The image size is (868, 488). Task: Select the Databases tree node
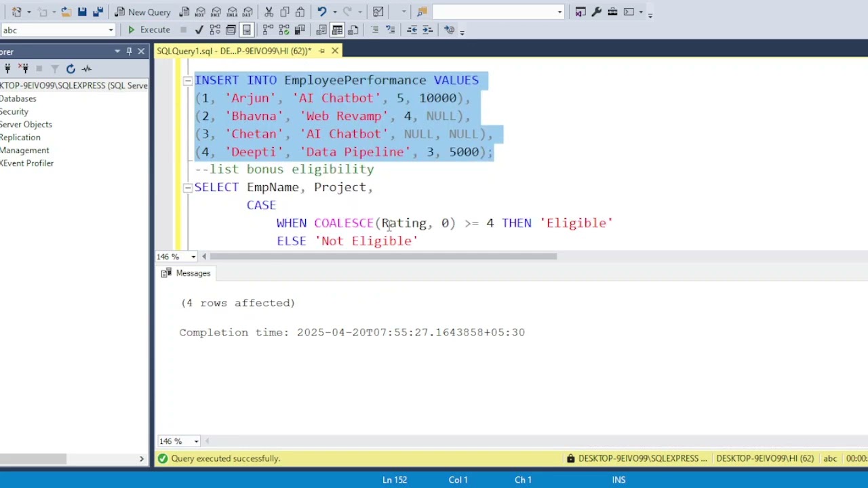[18, 98]
